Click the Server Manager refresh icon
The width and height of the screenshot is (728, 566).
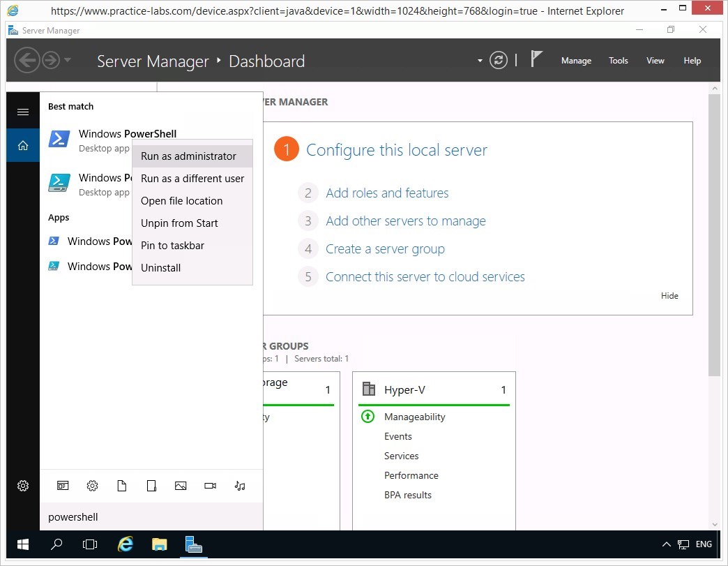[x=499, y=61]
